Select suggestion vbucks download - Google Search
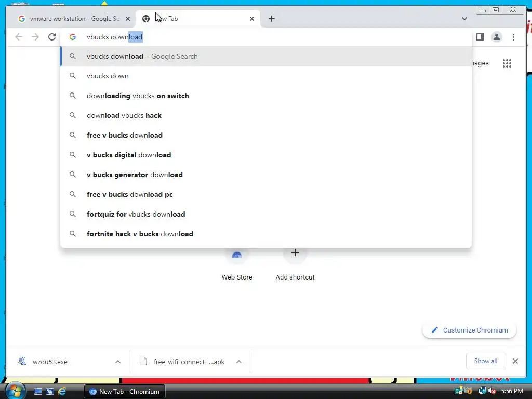Image resolution: width=532 pixels, height=399 pixels. (x=266, y=56)
